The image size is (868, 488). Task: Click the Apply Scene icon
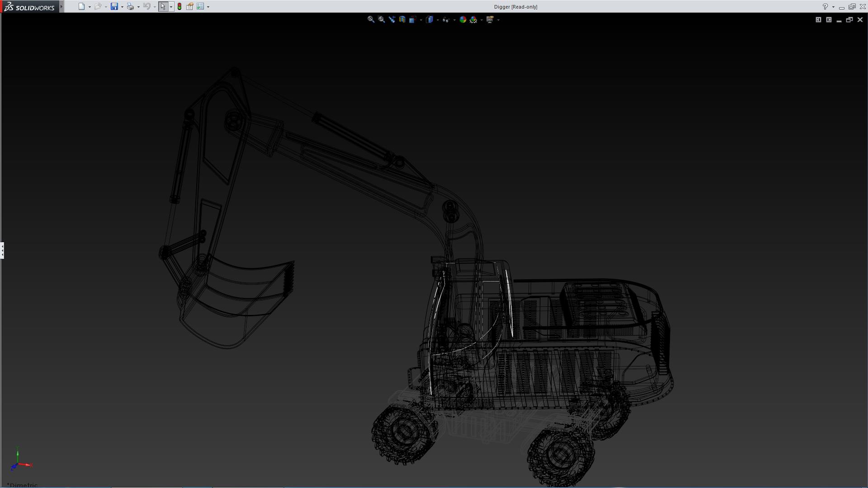tap(473, 19)
